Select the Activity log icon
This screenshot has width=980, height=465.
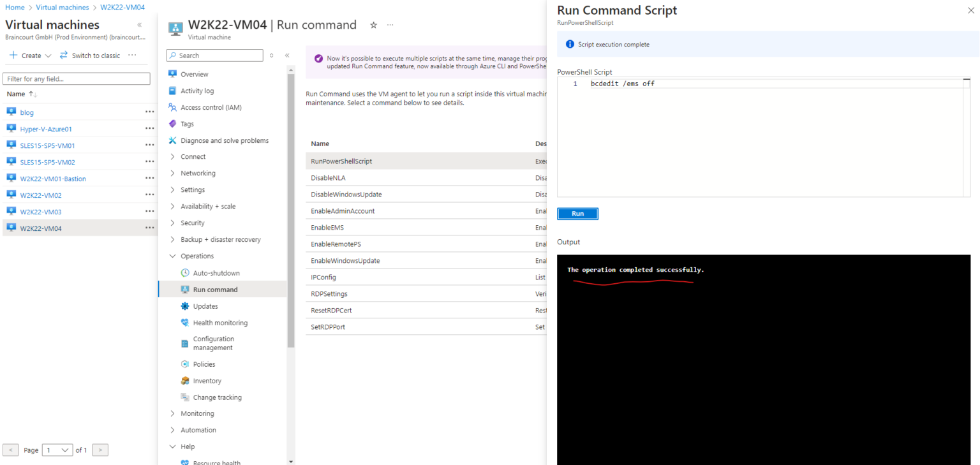point(172,91)
